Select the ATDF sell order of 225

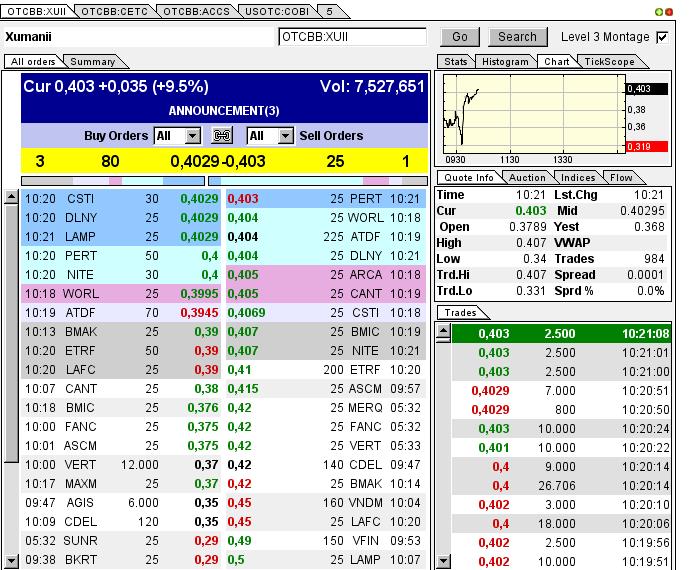[326, 236]
